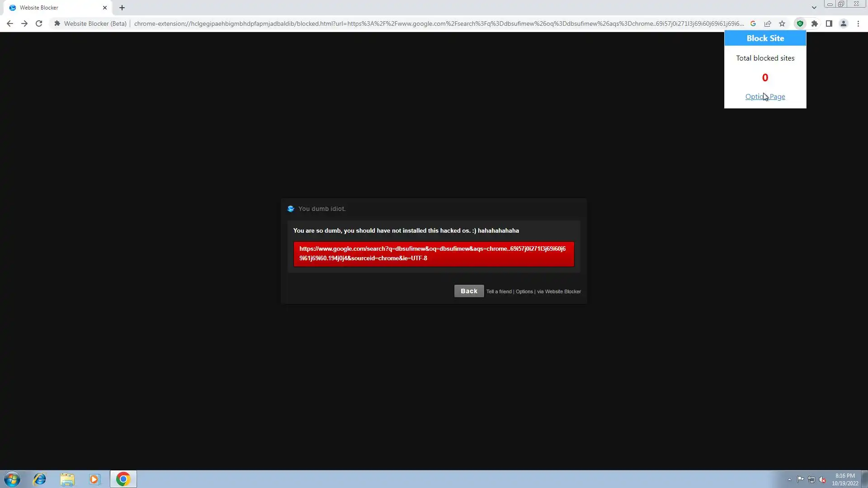Toggle the browser side panel
868x488 pixels.
point(829,23)
